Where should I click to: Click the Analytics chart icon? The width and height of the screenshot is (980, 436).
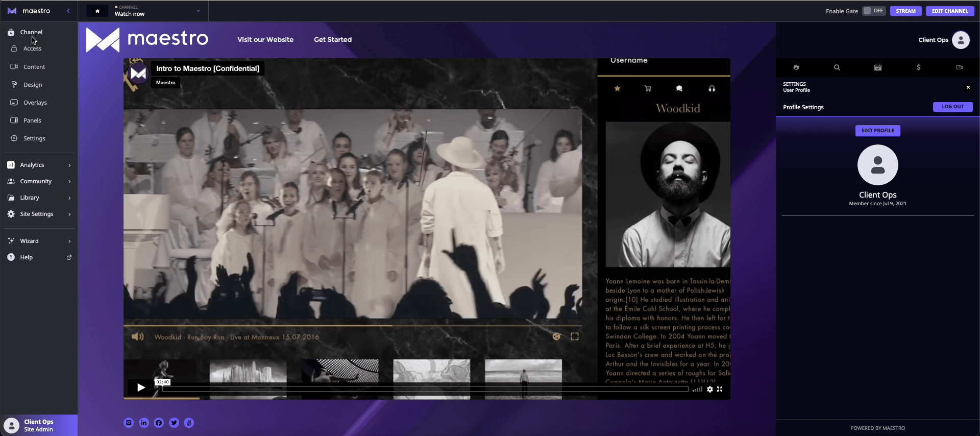[x=11, y=165]
